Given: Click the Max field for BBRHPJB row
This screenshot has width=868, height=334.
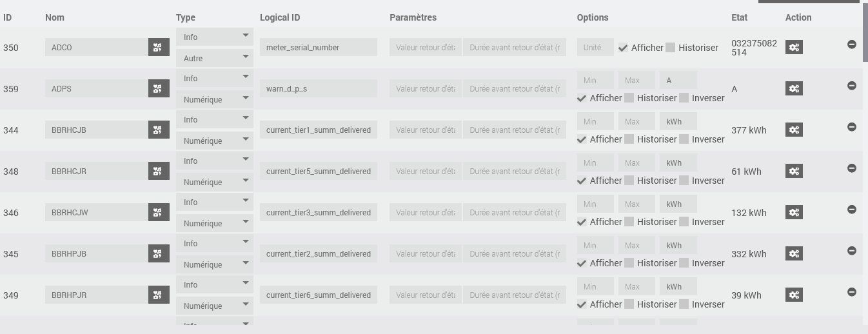Looking at the screenshot, I should (x=636, y=245).
